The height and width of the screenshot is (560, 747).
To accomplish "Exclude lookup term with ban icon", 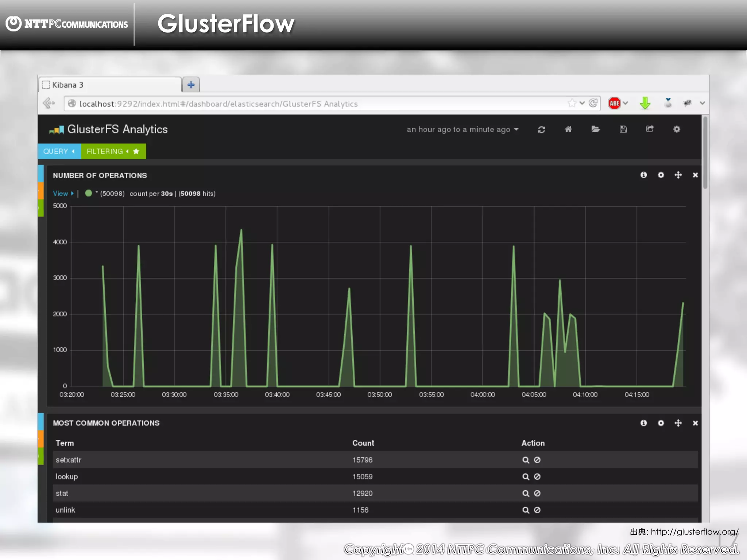I will (537, 477).
